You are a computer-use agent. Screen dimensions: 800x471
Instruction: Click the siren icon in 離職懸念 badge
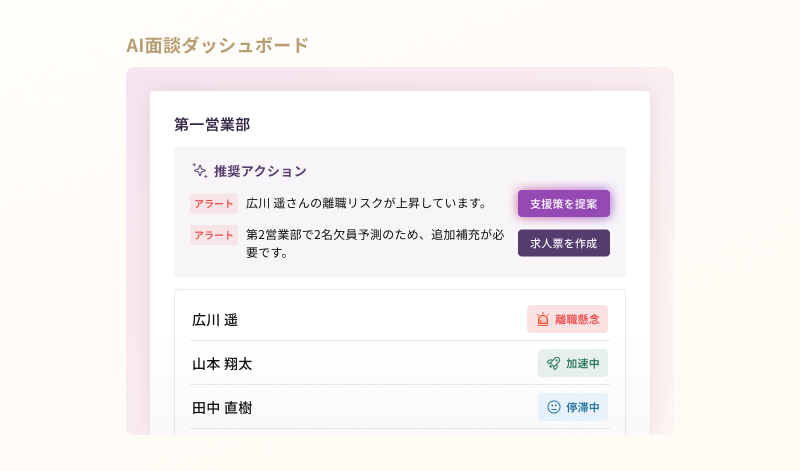pos(542,319)
